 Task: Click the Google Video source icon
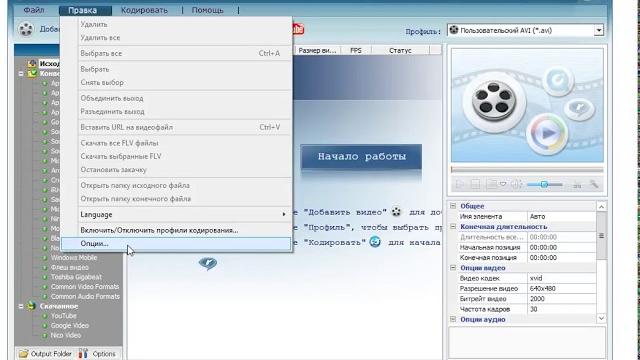45,326
